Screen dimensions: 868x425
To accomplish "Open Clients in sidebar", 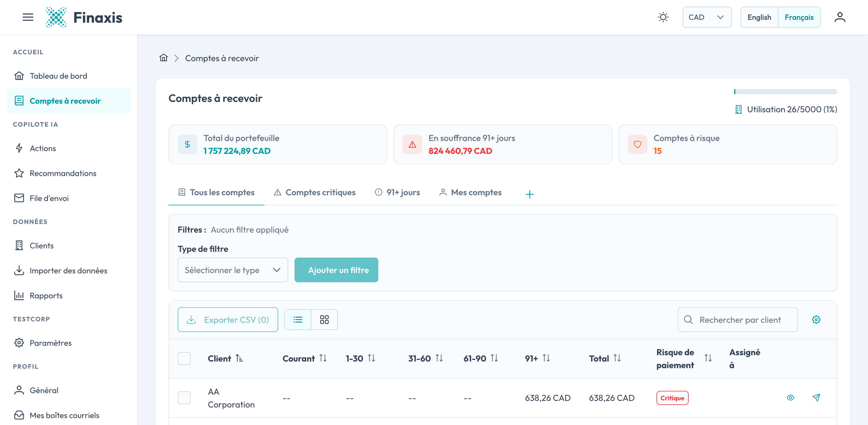I will (x=69, y=246).
